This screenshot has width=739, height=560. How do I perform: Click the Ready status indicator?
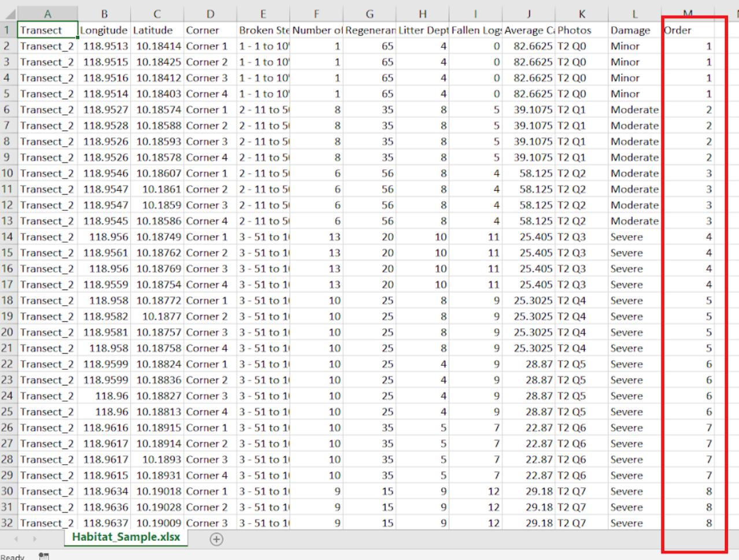(12, 557)
